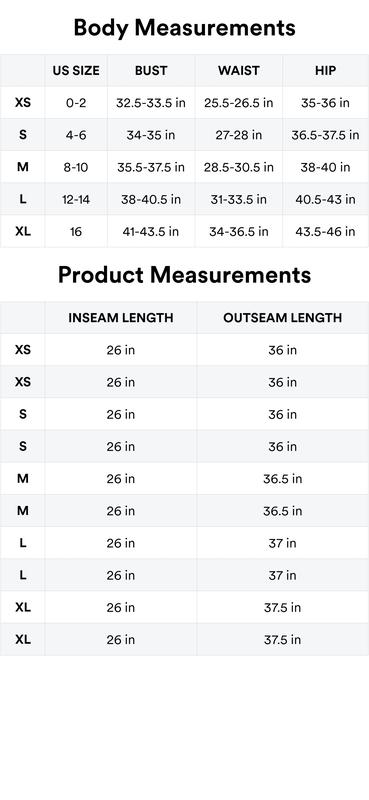Click the 41-43.5 in bust cell
The image size is (369, 800).
tap(151, 232)
